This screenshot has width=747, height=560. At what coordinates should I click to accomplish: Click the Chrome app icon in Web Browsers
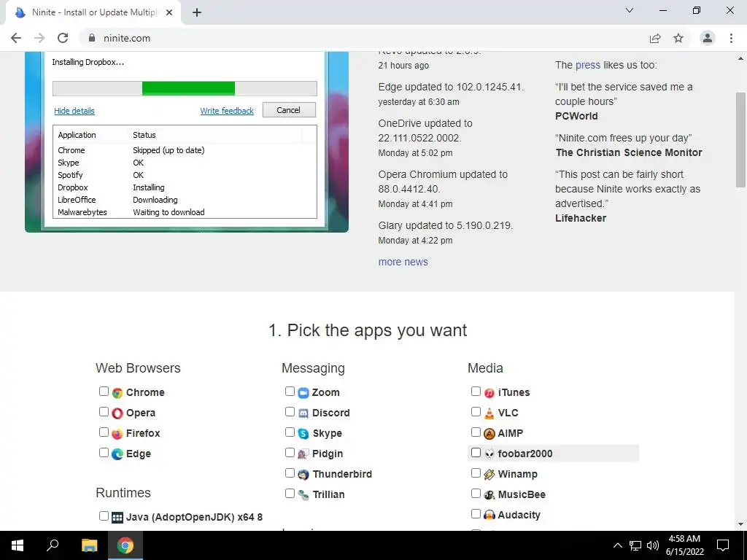click(117, 393)
